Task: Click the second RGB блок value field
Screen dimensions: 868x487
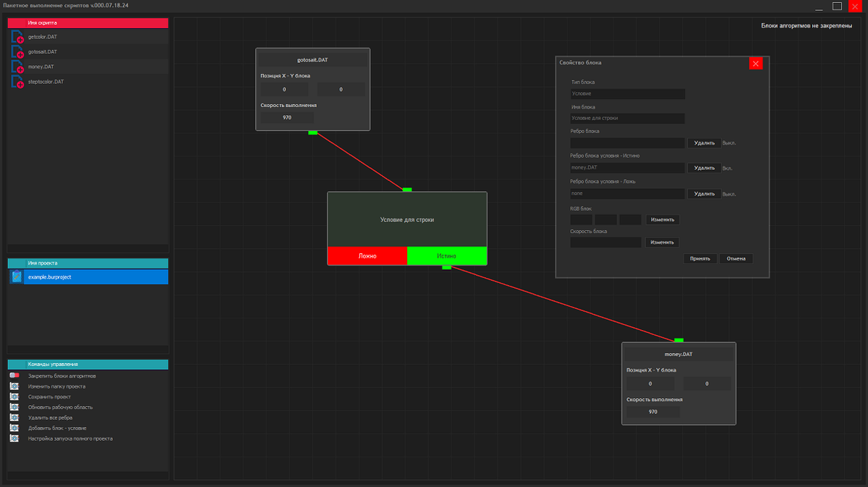Action: [x=605, y=219]
